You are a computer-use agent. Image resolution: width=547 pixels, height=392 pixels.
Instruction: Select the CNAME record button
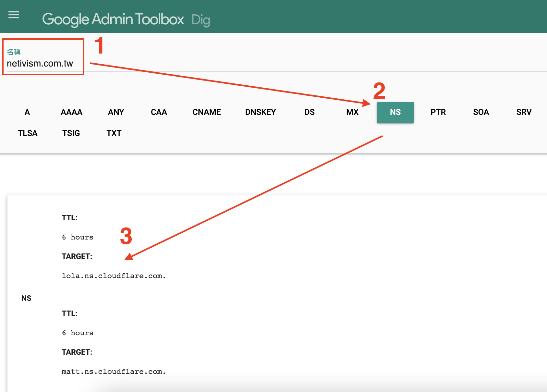pyautogui.click(x=206, y=112)
